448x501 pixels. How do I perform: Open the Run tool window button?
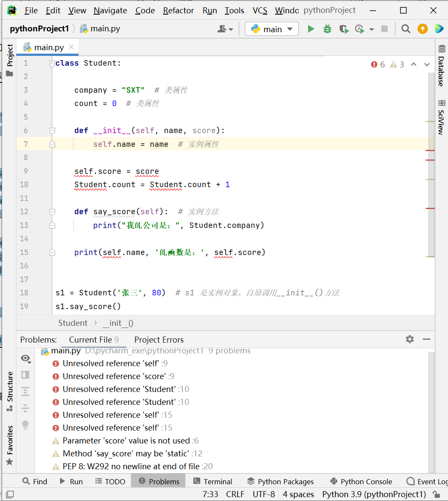tap(71, 482)
